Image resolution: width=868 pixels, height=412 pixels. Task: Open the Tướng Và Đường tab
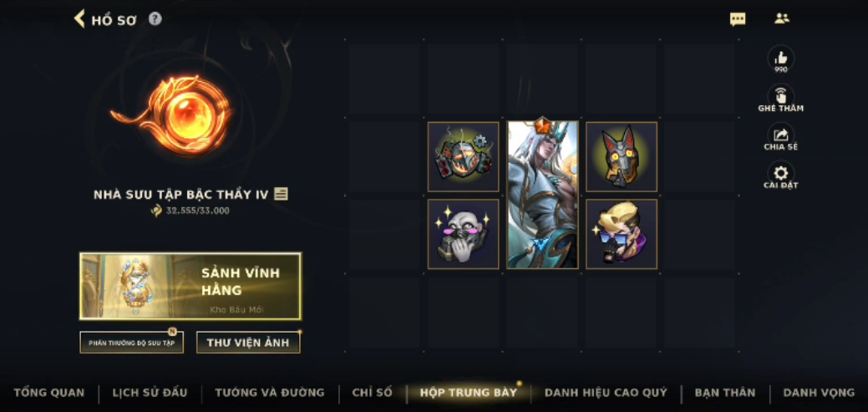pos(270,393)
